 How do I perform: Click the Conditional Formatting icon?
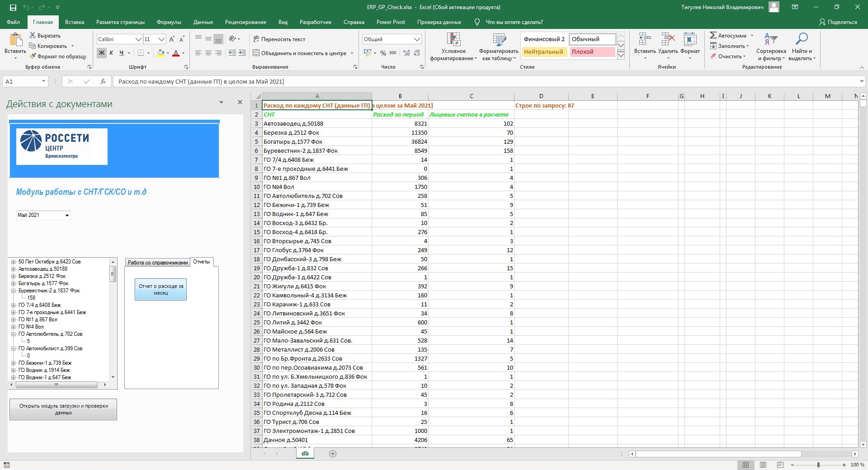point(453,40)
